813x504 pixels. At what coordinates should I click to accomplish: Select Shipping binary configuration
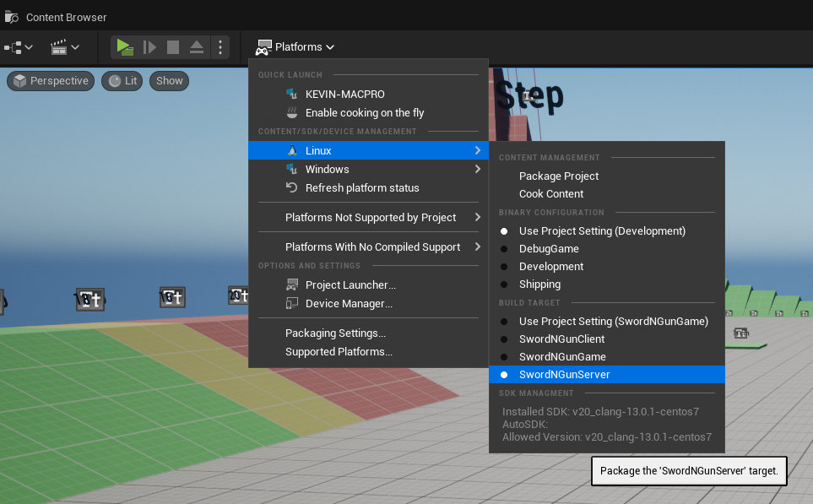tap(607, 285)
